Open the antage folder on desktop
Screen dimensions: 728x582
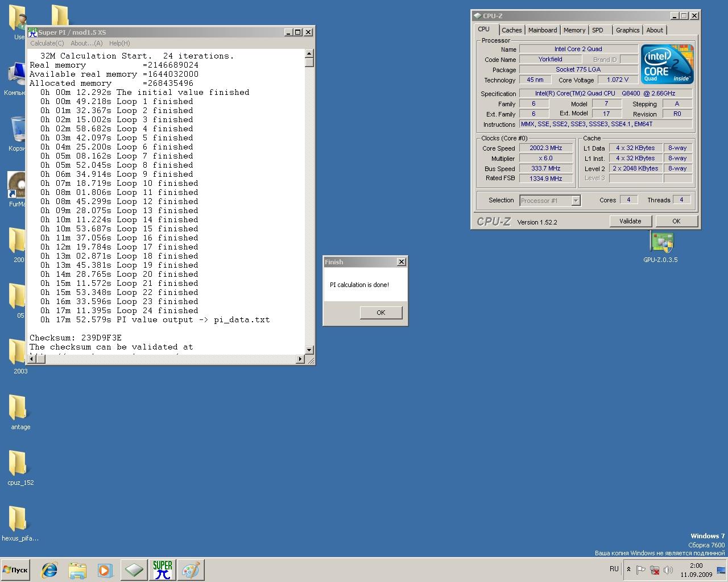click(20, 413)
